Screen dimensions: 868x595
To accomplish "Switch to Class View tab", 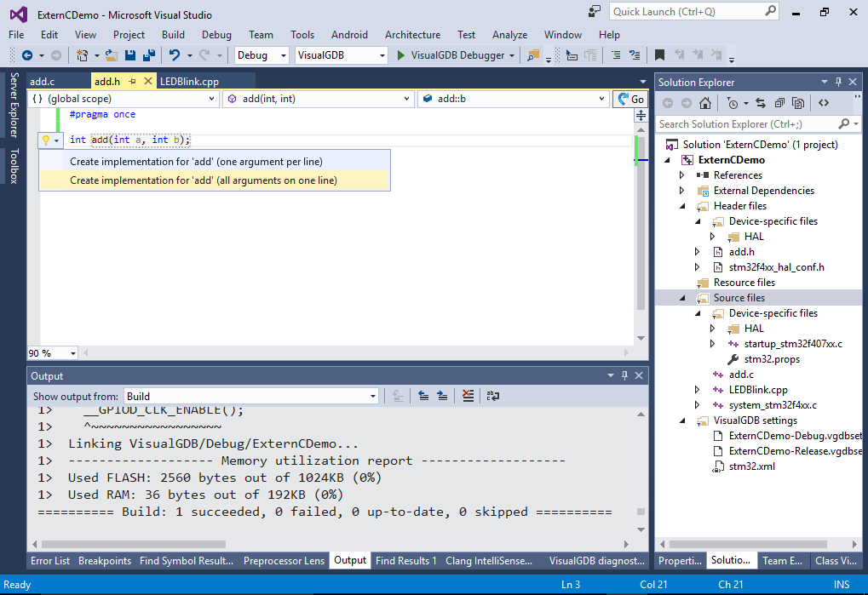I will click(836, 561).
